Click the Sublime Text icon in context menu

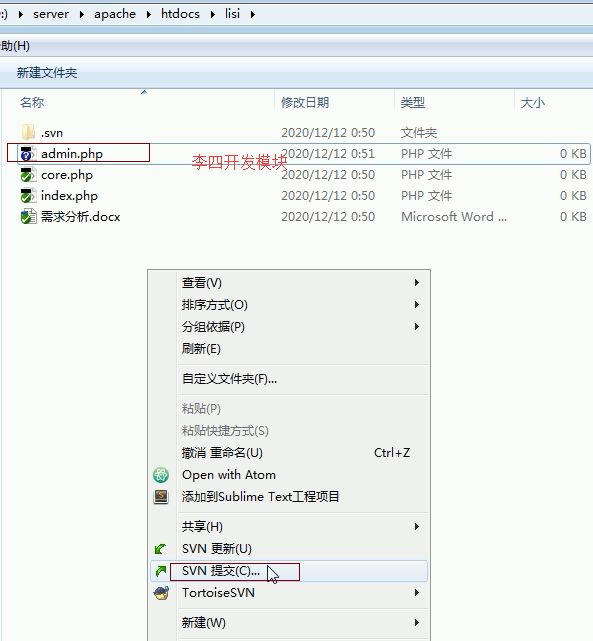click(x=161, y=497)
